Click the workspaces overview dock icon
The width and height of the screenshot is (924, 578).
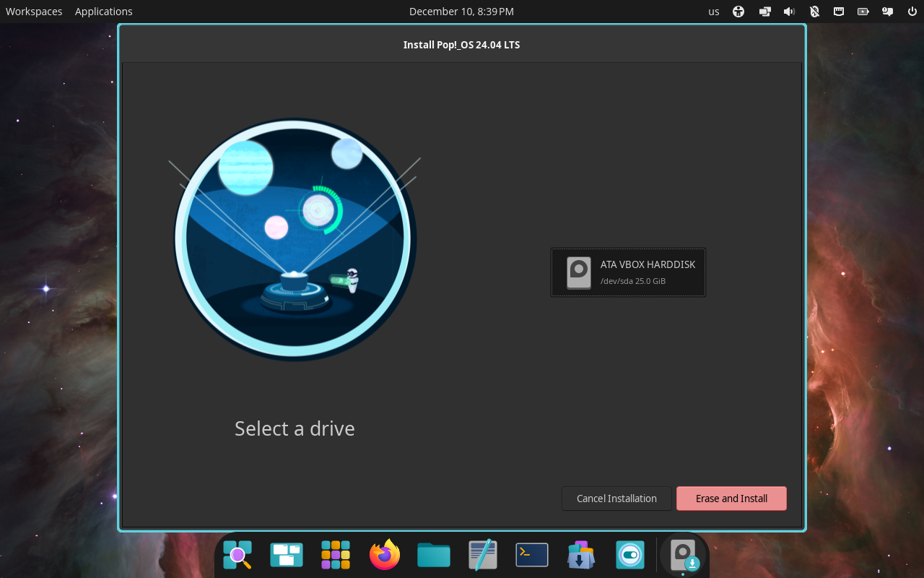tap(286, 555)
